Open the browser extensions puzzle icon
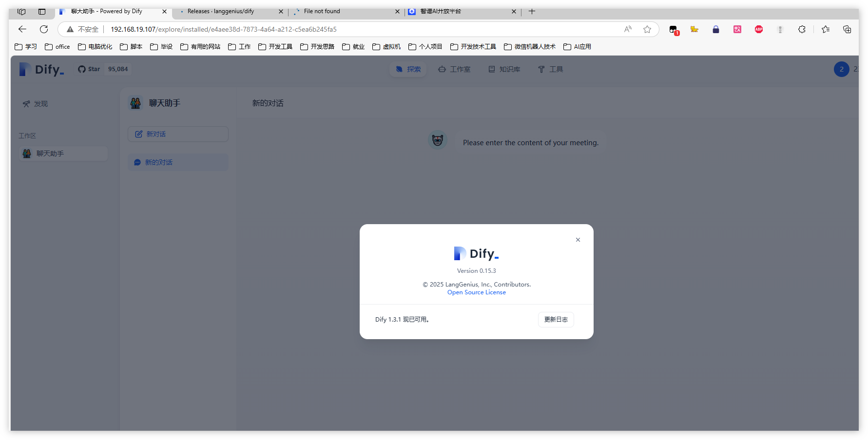 pyautogui.click(x=802, y=29)
